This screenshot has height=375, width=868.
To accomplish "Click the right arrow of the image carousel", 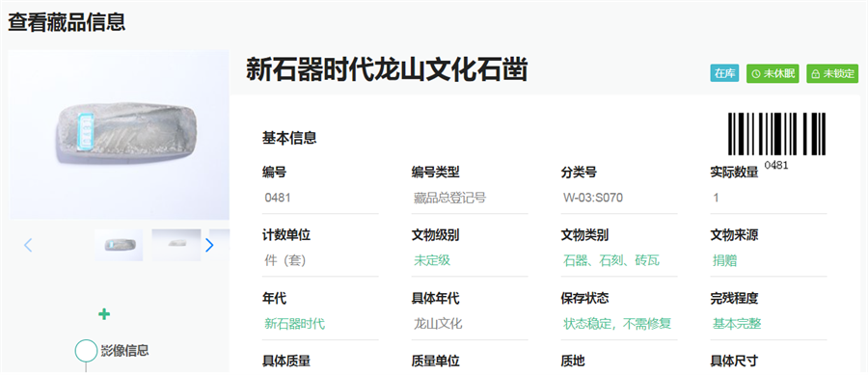I will 209,245.
